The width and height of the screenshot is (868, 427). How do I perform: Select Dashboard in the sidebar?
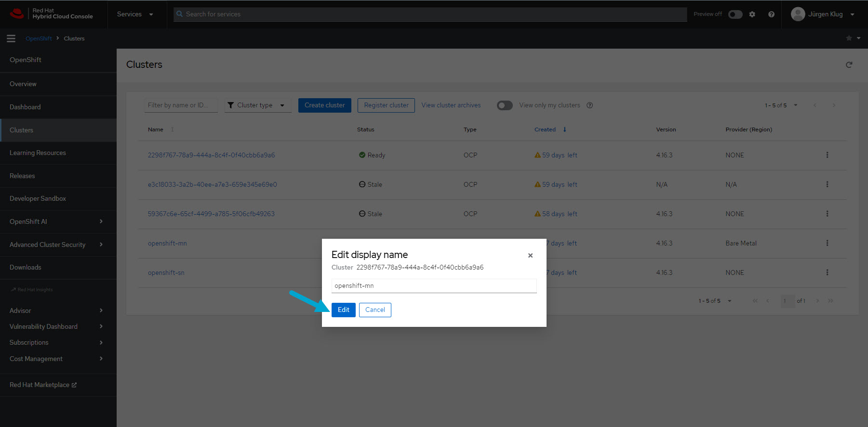point(25,107)
